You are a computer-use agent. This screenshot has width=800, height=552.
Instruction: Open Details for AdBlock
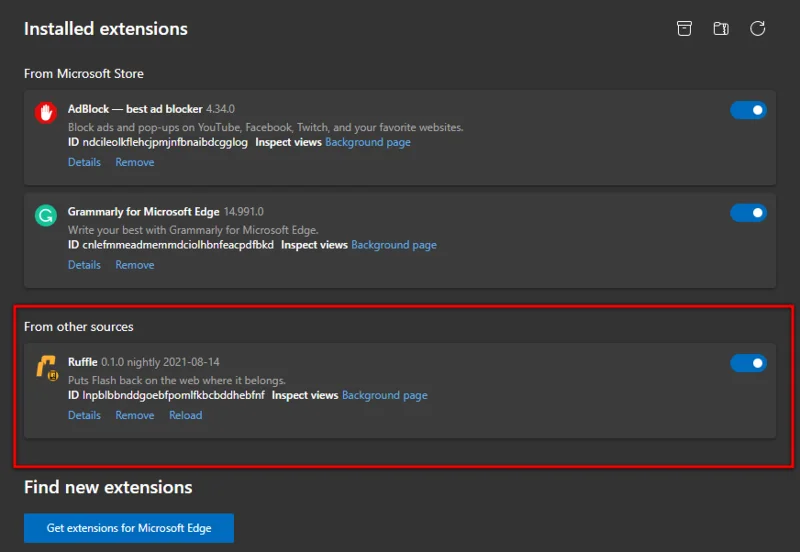coord(84,162)
